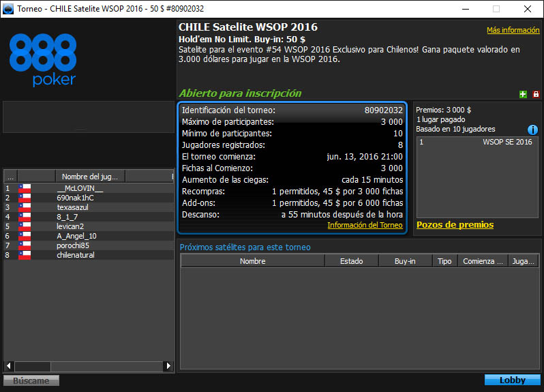Click the scrollbar's left arrow in player list
Screen dimensions: 544x392
[x=9, y=366]
